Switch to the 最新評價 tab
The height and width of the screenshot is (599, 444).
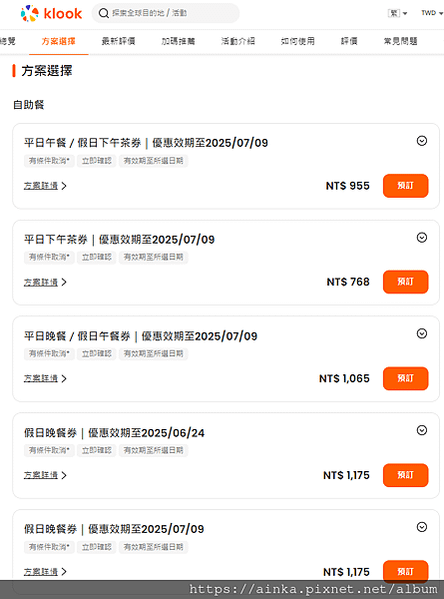[118, 41]
